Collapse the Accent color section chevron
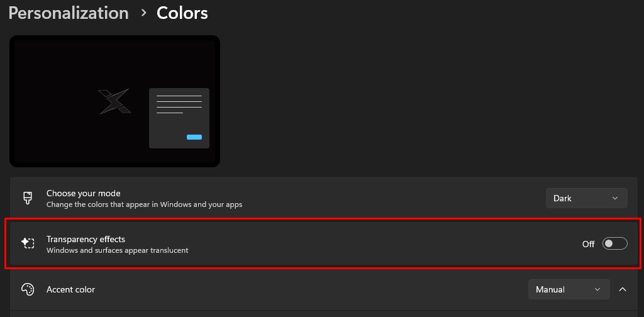 623,289
